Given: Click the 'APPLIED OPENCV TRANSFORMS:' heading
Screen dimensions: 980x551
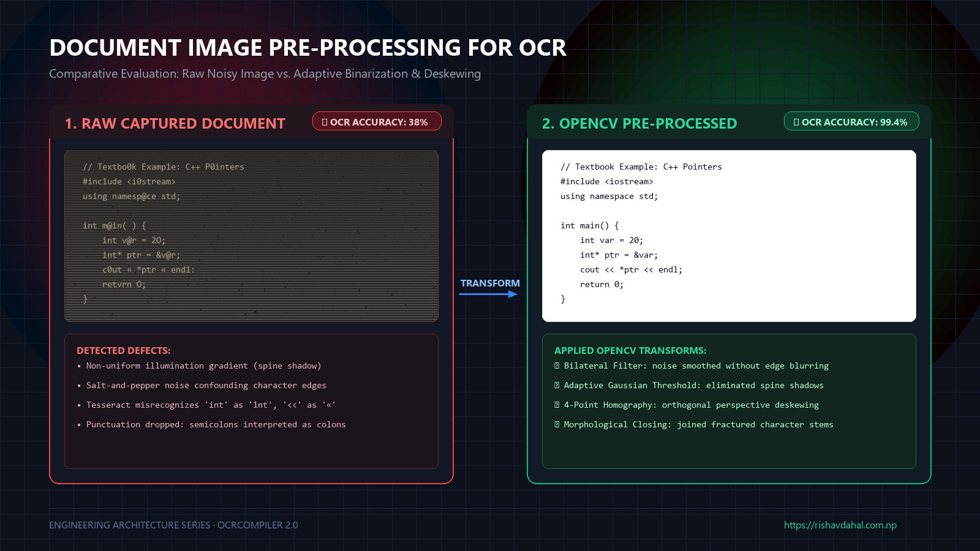Looking at the screenshot, I should [630, 351].
